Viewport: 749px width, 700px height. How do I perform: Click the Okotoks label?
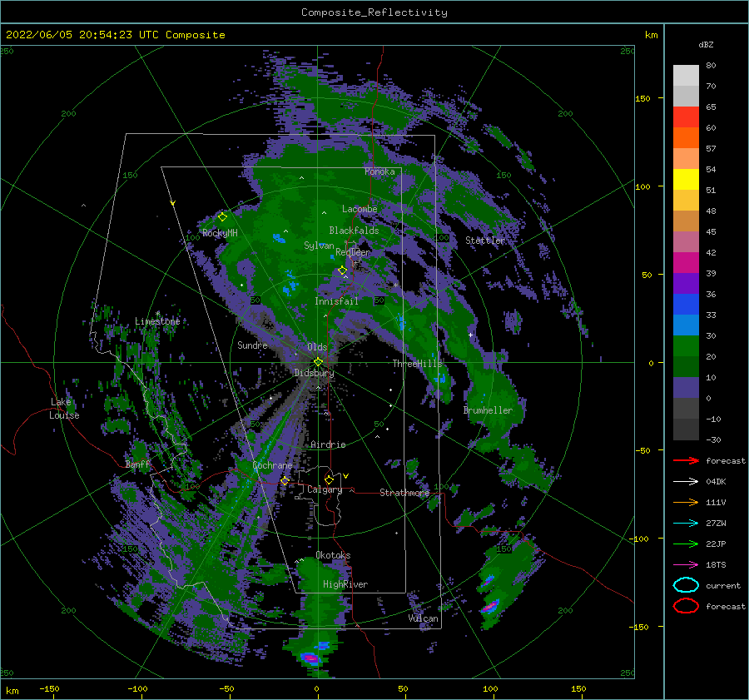tap(333, 555)
